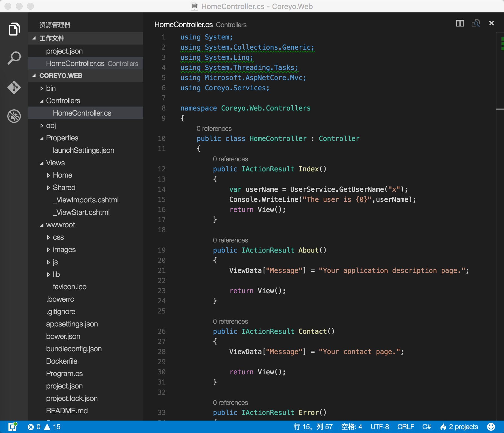Collapse the 工作文件 section
504x433 pixels.
point(86,38)
